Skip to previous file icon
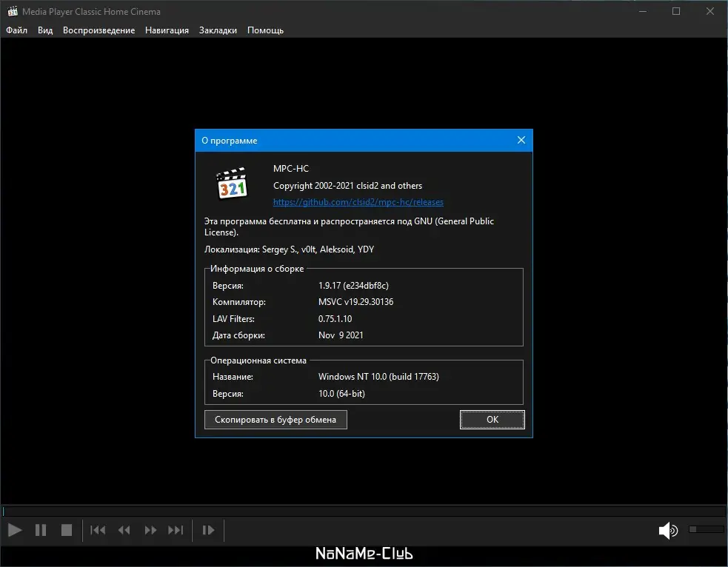The width and height of the screenshot is (728, 567). (x=98, y=530)
